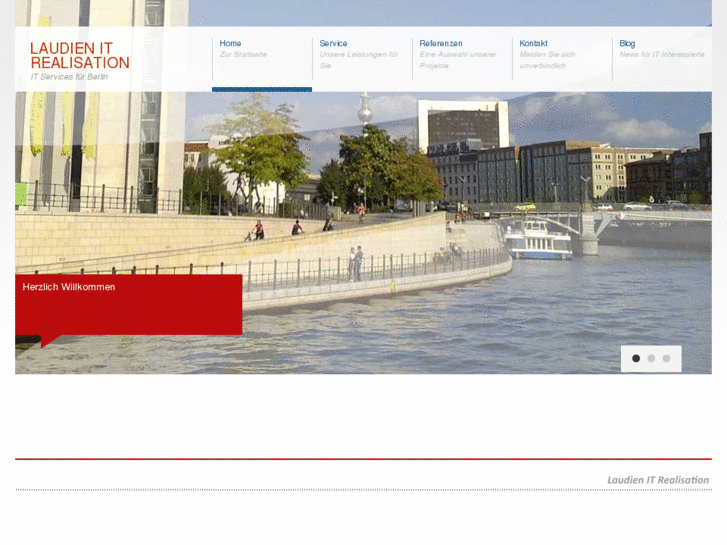Go to the Referenzen page

(x=440, y=43)
